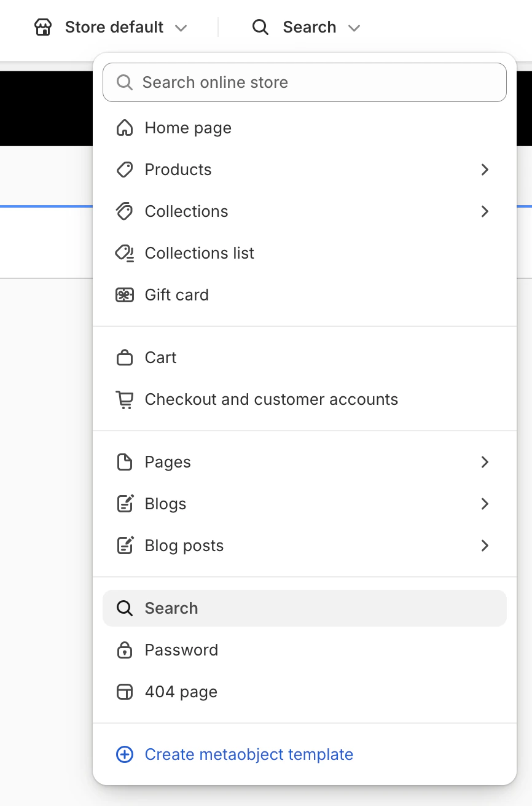
Task: Select the Password lock icon
Action: click(125, 649)
